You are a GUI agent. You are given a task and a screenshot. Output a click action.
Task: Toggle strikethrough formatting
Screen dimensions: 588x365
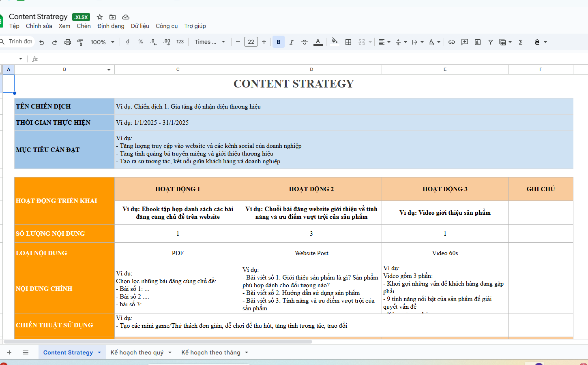(305, 42)
